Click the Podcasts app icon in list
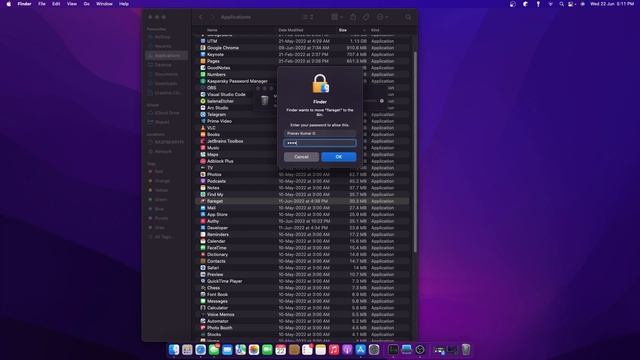Image resolution: width=640 pixels, height=360 pixels. [x=203, y=181]
